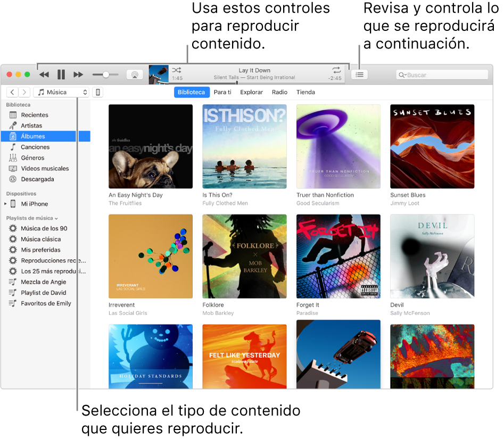The image size is (504, 439).
Task: Open the Radio tab
Action: (x=279, y=92)
